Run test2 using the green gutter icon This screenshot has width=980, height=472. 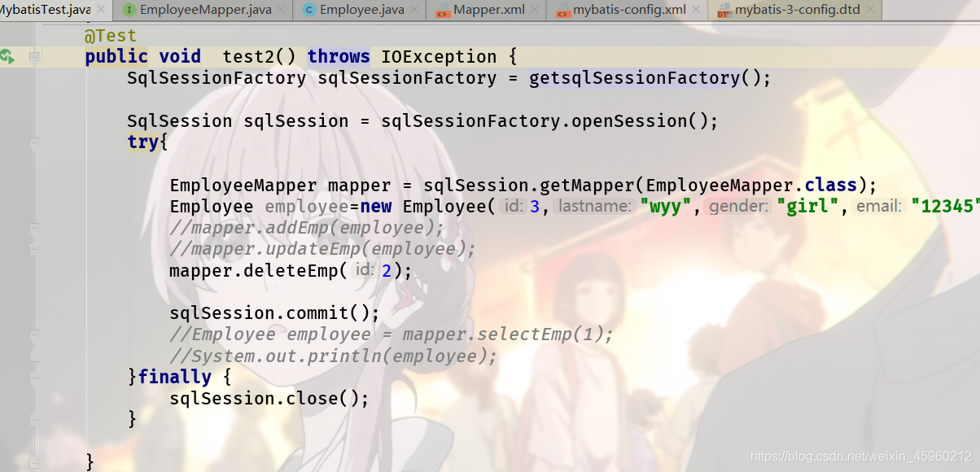point(7,57)
